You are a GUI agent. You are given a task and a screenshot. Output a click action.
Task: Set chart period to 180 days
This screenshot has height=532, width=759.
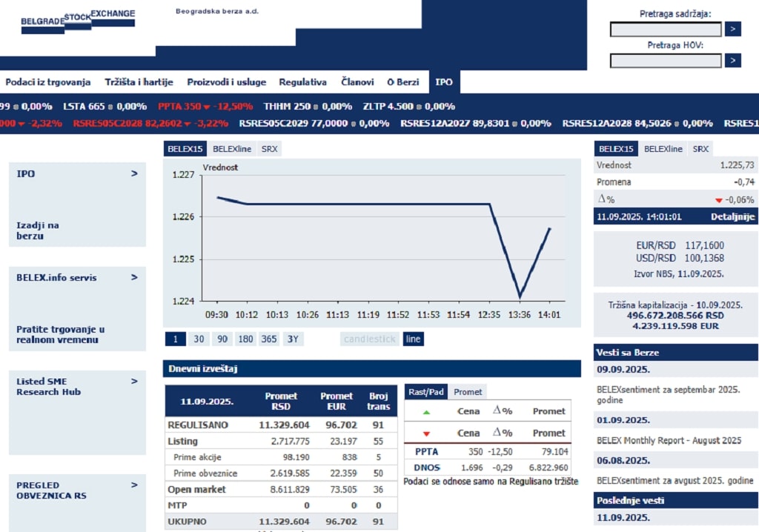pyautogui.click(x=245, y=339)
